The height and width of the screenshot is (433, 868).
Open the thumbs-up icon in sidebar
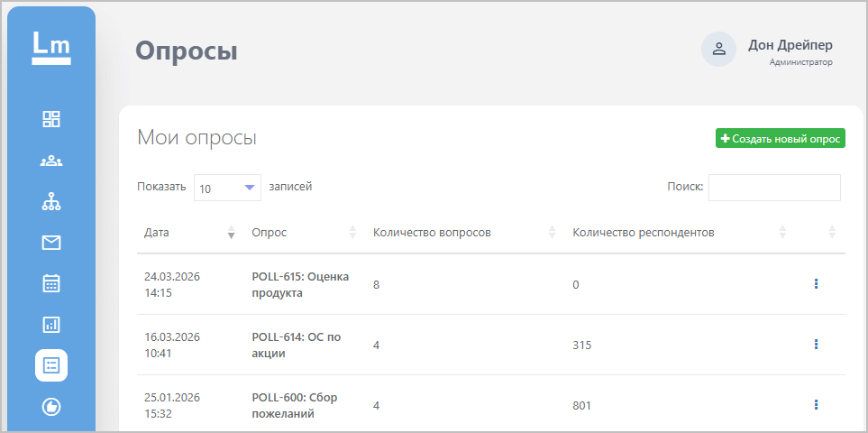click(x=51, y=407)
